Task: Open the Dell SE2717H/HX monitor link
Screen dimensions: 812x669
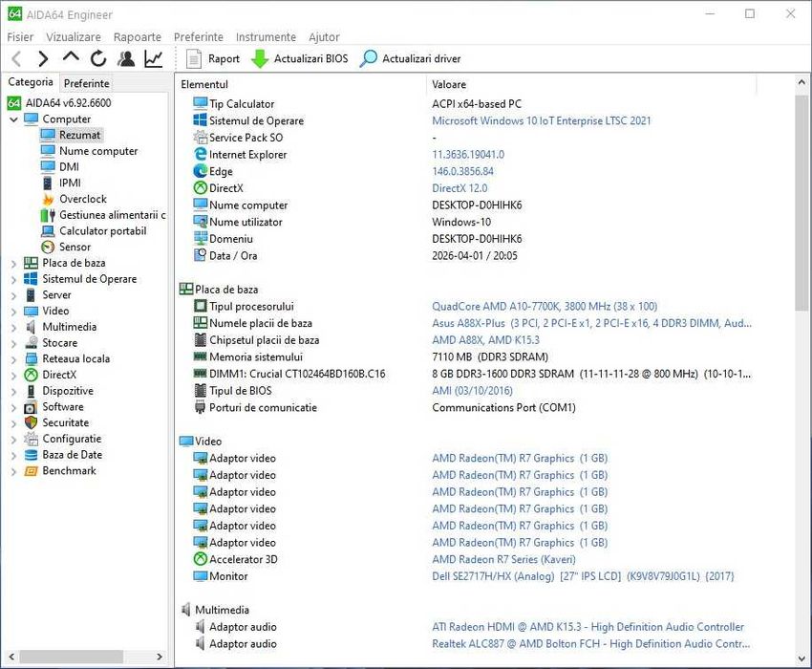Action: [583, 576]
